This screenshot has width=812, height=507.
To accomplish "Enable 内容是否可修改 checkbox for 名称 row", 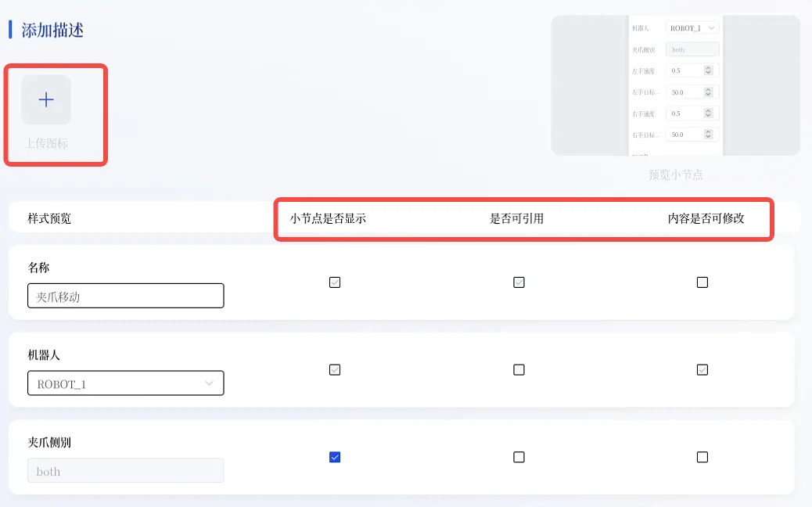I will pos(702,282).
